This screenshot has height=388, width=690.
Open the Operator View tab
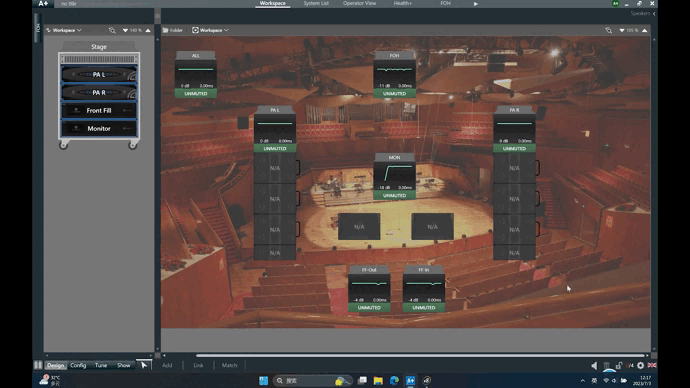[x=360, y=3]
